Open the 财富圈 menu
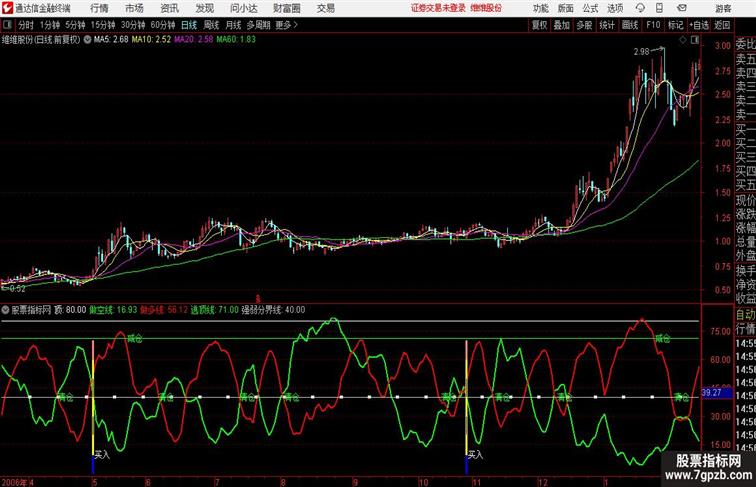The height and width of the screenshot is (487, 756). pyautogui.click(x=287, y=8)
